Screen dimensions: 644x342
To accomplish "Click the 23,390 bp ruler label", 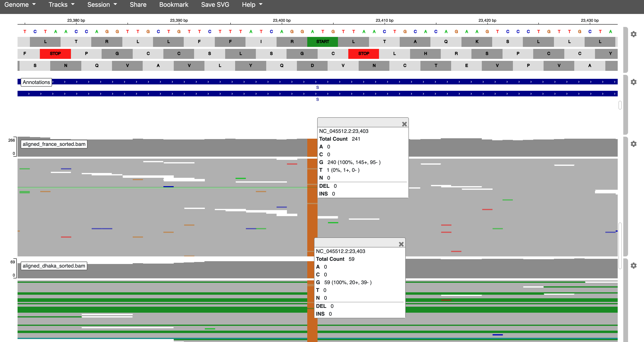I will tap(179, 21).
